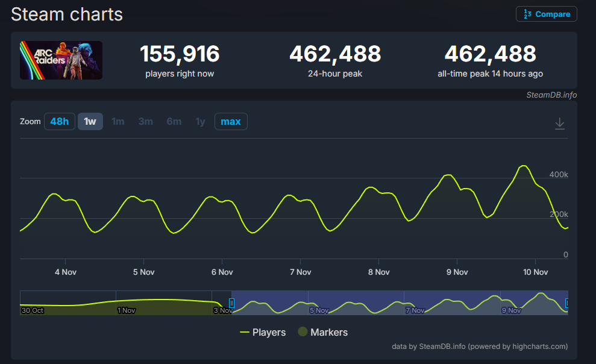596x364 pixels.
Task: Click the ARC Raiders game thumbnail
Action: [61, 60]
